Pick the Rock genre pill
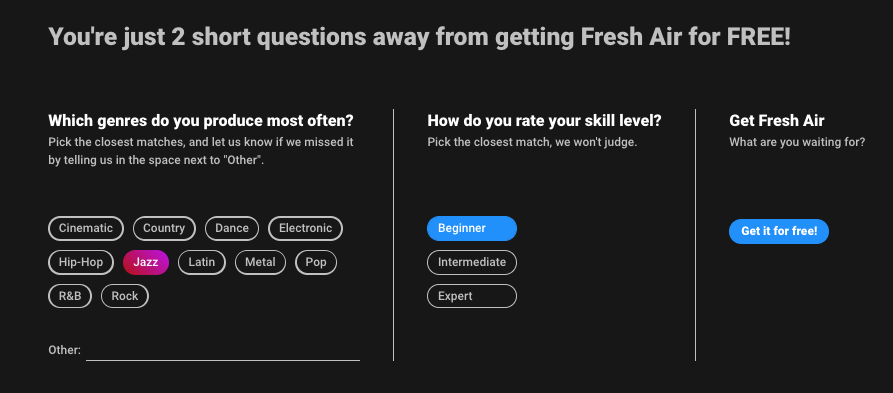The width and height of the screenshot is (893, 393). click(x=125, y=296)
